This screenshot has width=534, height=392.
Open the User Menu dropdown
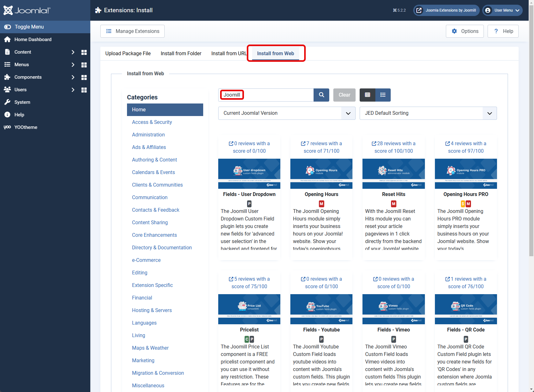503,10
